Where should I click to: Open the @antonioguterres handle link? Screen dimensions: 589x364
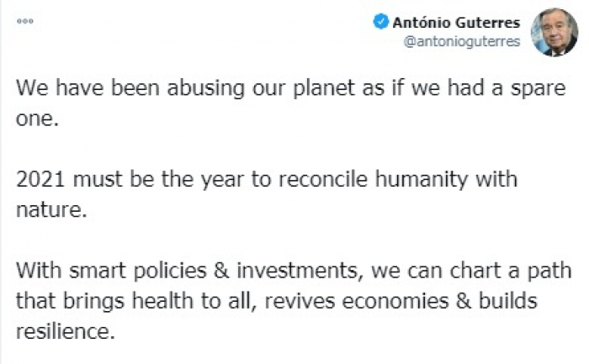pyautogui.click(x=462, y=42)
